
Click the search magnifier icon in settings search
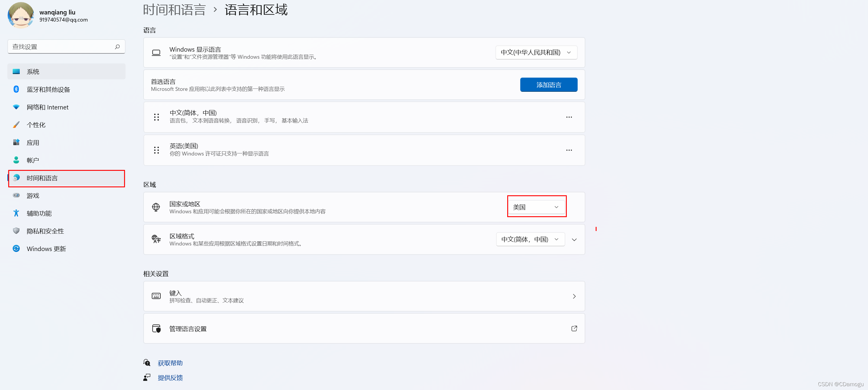coord(117,47)
